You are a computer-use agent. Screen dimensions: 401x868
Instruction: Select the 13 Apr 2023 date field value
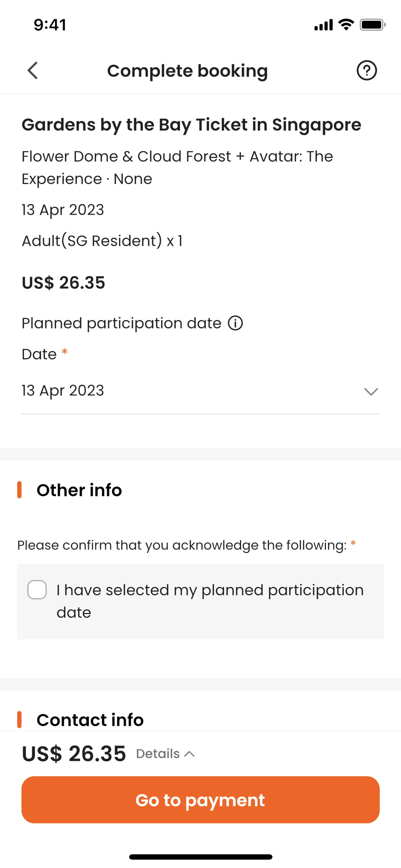[63, 390]
